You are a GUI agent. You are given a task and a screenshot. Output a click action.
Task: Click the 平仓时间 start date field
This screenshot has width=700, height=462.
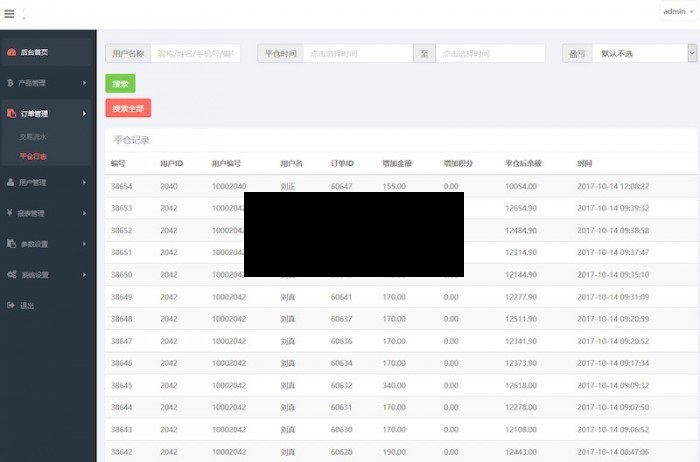point(357,54)
